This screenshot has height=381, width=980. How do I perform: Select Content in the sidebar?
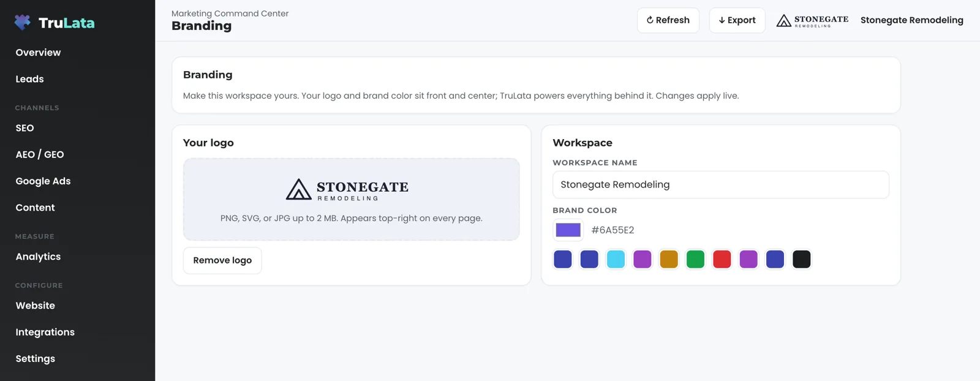pos(35,208)
